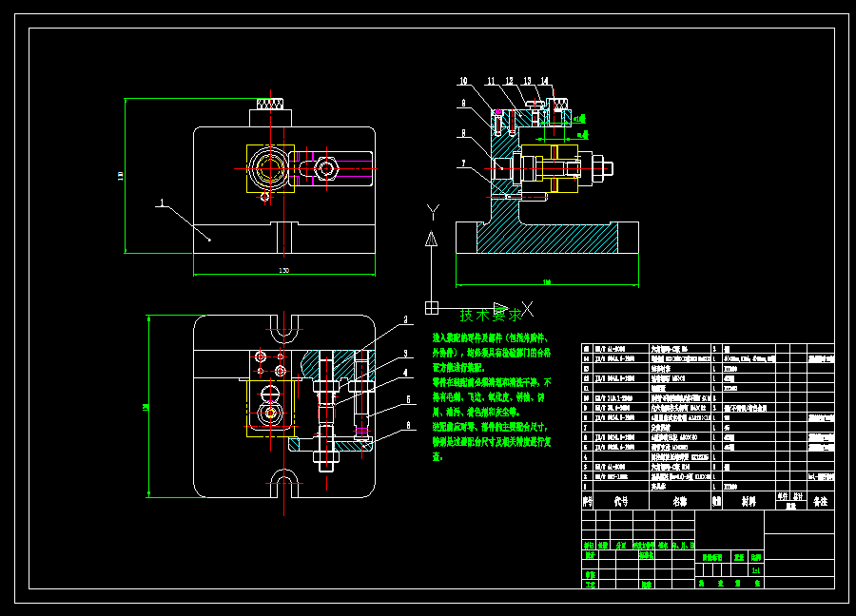Image resolution: width=856 pixels, height=616 pixels.
Task: Select balloon number 4 leader label
Action: [405, 373]
